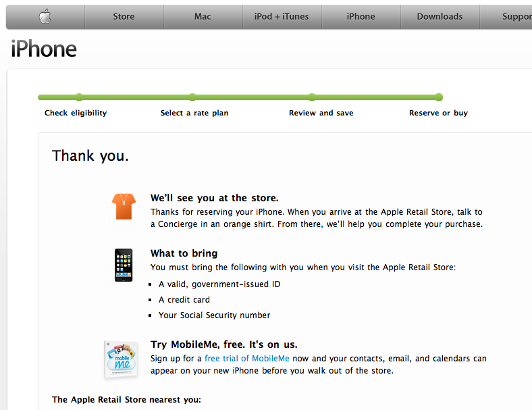Click the 'Review and save' label
Screen dimensions: 532x410
321,113
